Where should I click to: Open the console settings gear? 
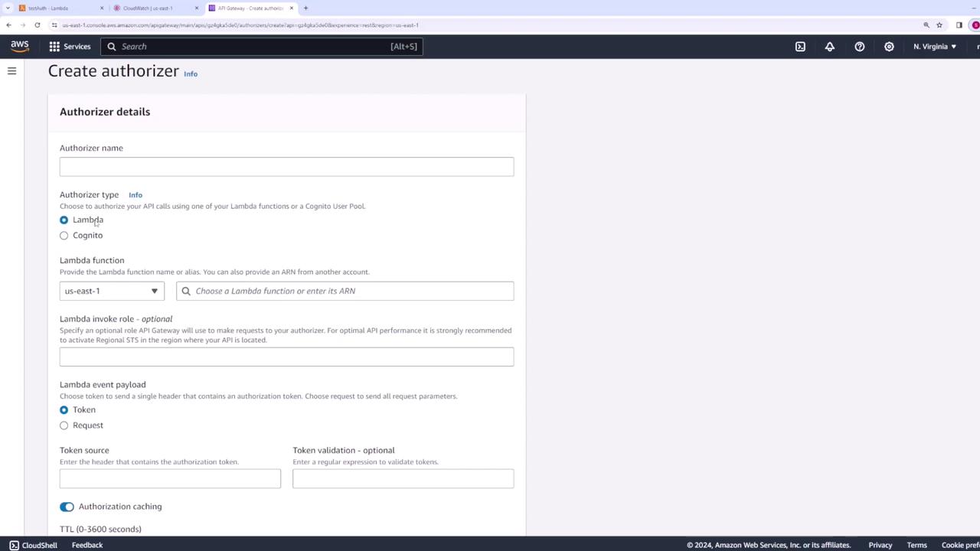coord(889,47)
